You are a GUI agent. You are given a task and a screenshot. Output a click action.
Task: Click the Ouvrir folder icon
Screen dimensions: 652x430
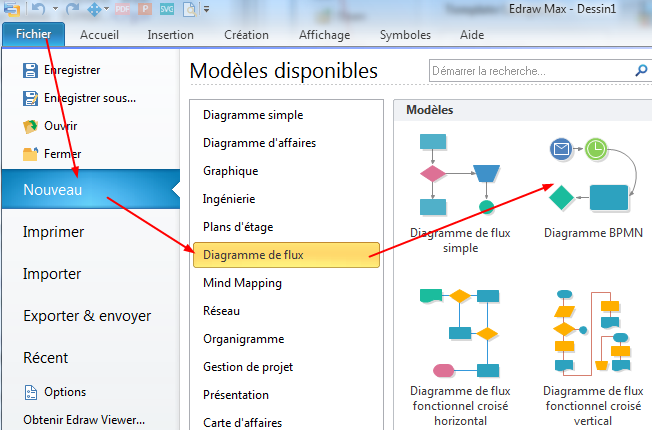pos(30,126)
